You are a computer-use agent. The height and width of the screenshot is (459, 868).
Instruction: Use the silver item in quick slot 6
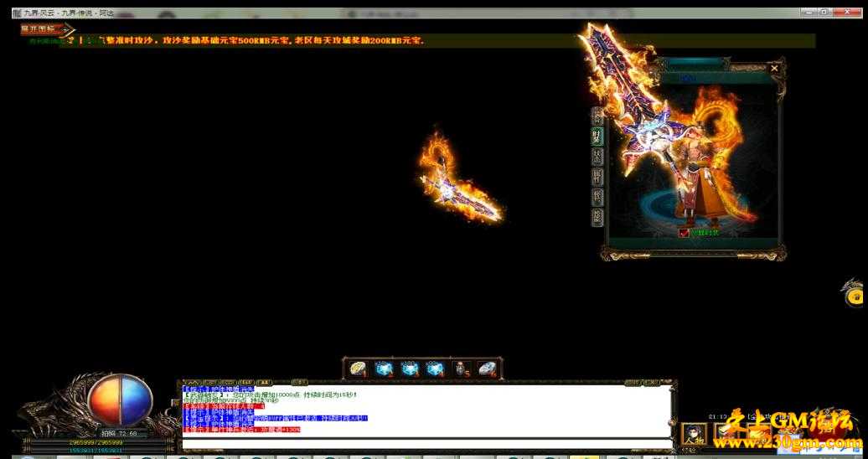pyautogui.click(x=487, y=369)
